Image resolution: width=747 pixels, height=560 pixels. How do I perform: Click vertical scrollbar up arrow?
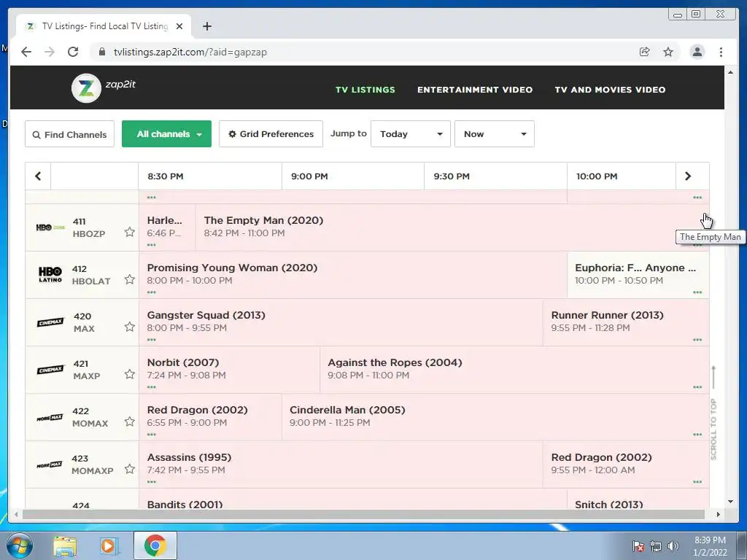[730, 72]
